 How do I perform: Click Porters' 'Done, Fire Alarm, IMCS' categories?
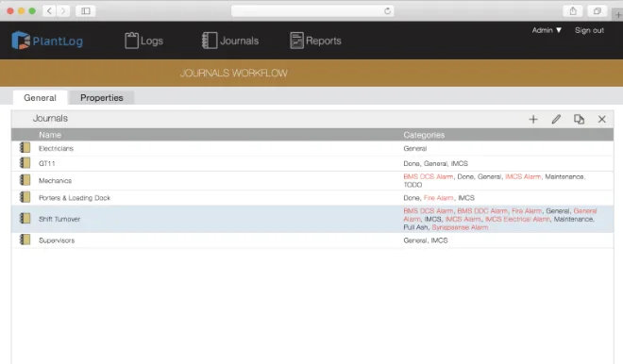point(439,198)
